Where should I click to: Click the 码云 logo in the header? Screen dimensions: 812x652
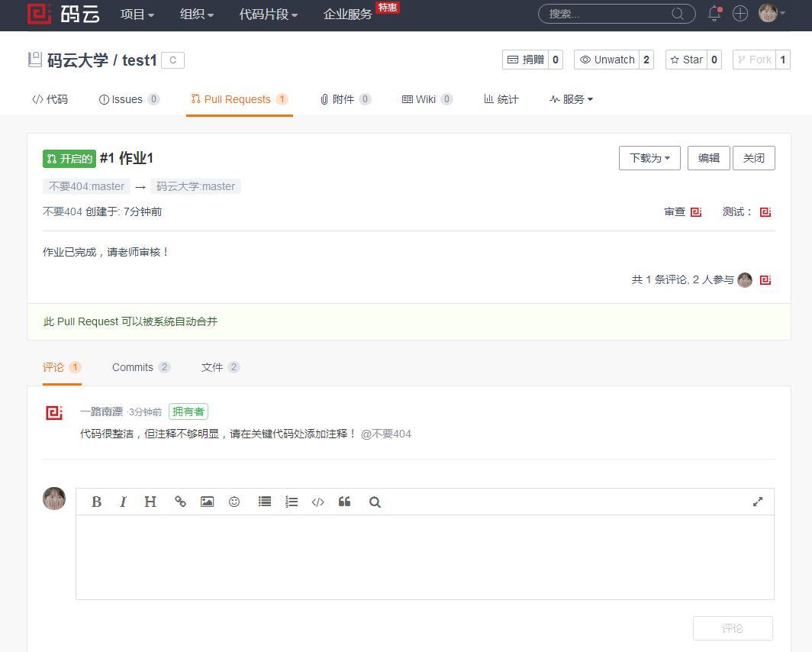pos(63,14)
